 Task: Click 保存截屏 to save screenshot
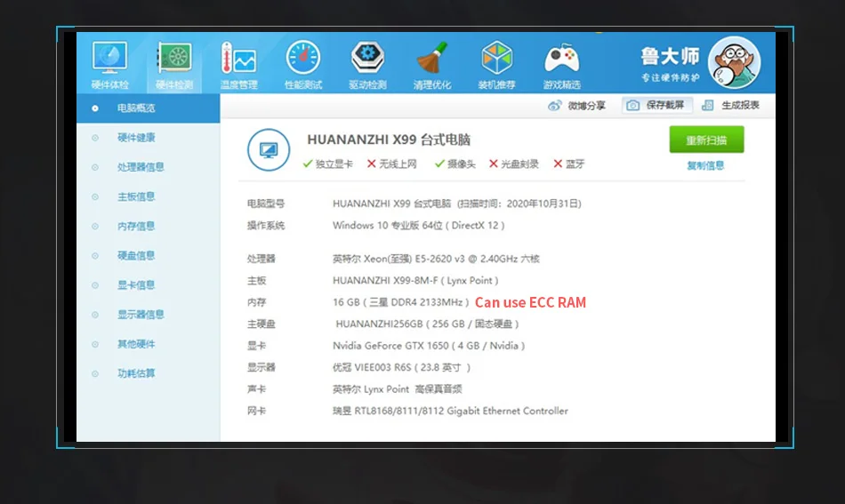tap(657, 105)
